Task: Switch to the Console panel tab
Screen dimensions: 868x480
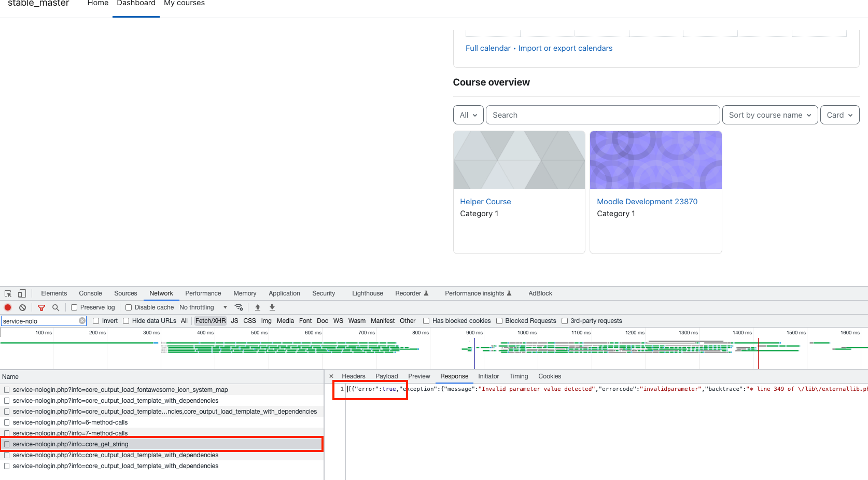Action: point(91,293)
